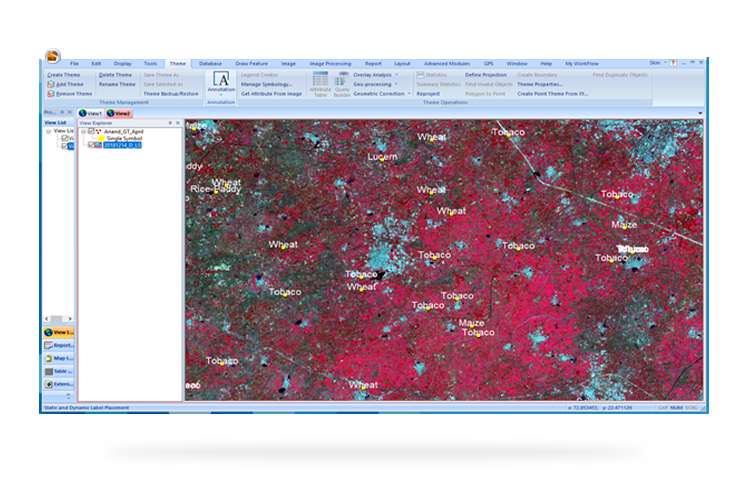Close the View Explorer panel
The width and height of the screenshot is (749, 500).
[178, 123]
